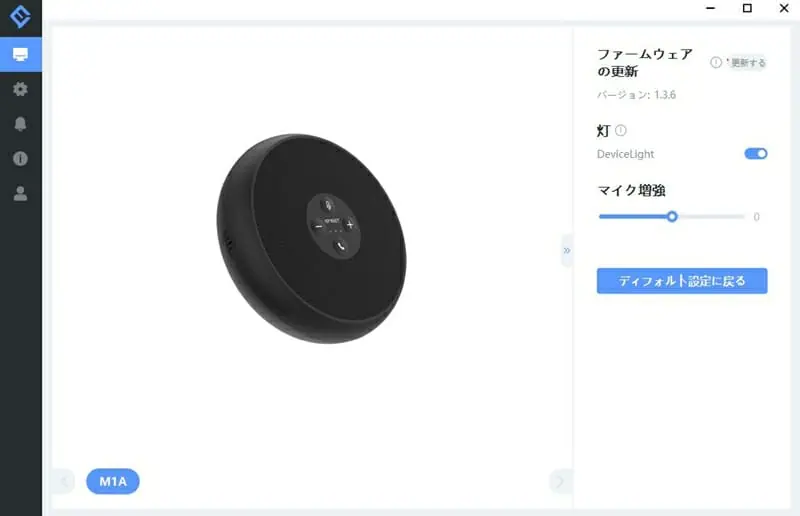Click ディフォルト設定に戻る button

click(x=682, y=281)
